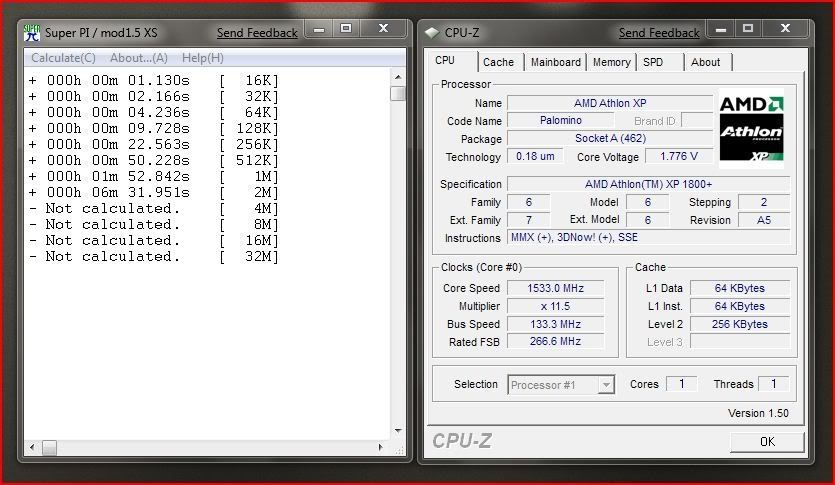This screenshot has width=835, height=485.
Task: Click the Not calculated 16M line
Action: 153,240
